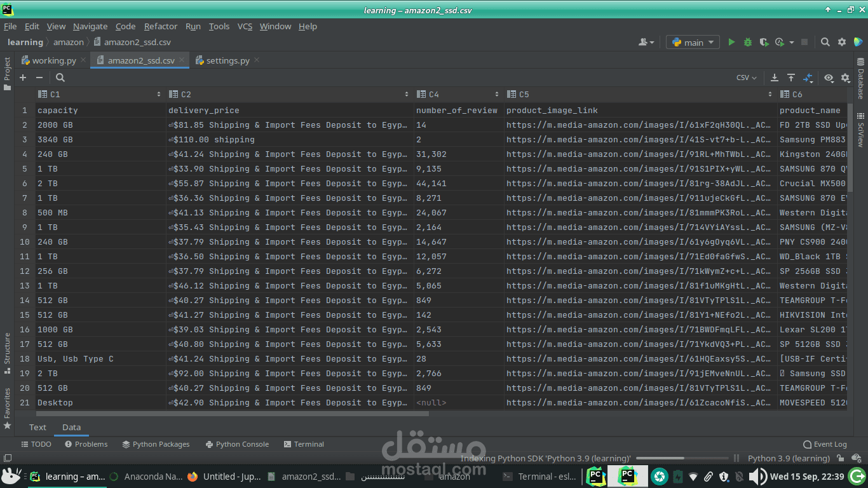Run main with coverage shield icon
Screen dimensions: 868x488
[764, 42]
